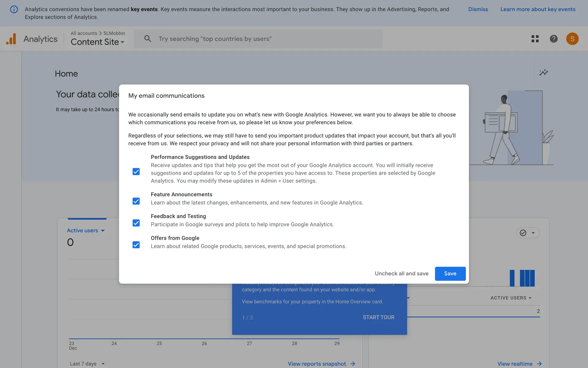
Task: Click the Google Analytics logo icon
Action: [x=11, y=39]
